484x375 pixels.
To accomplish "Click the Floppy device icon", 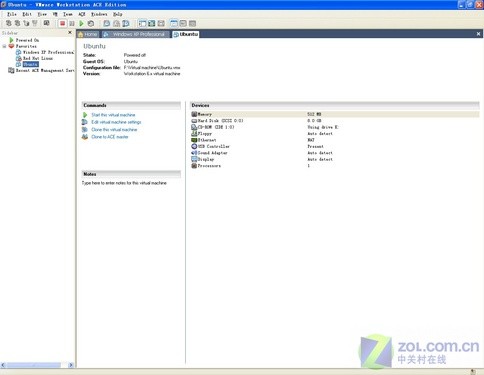I will (x=194, y=133).
